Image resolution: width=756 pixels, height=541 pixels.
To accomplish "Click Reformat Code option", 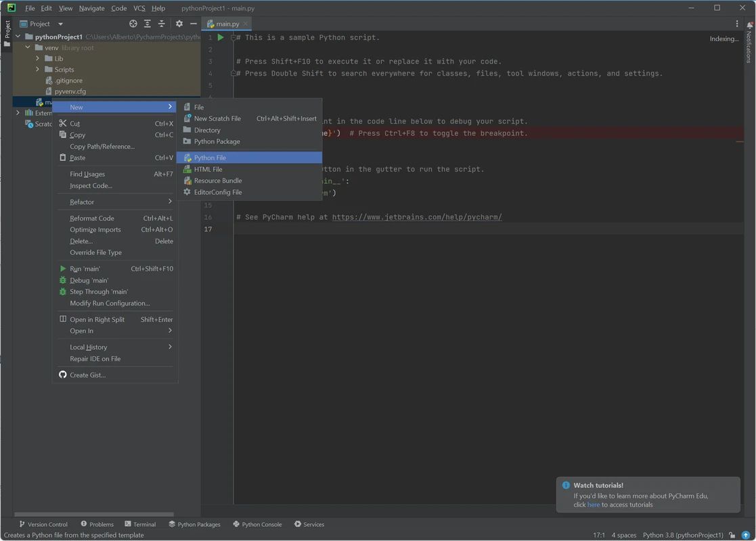I will [115, 218].
